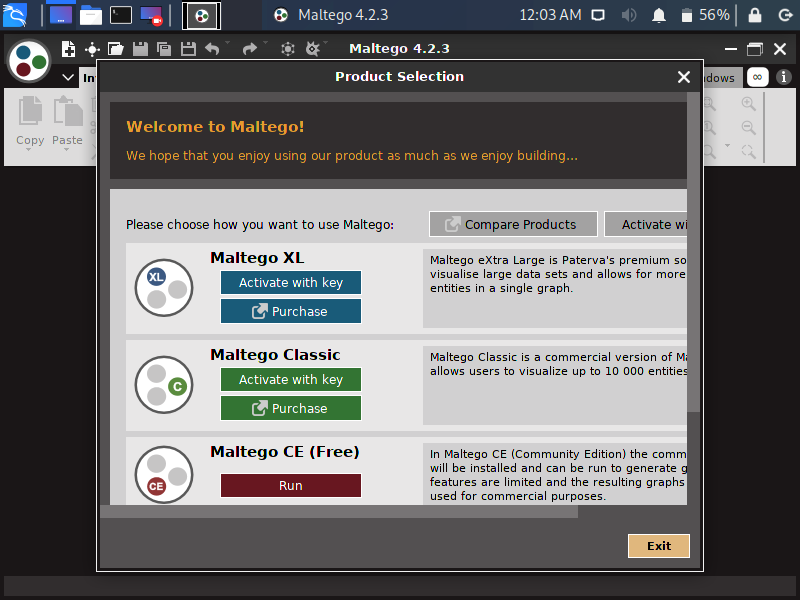Image resolution: width=800 pixels, height=600 pixels.
Task: Run Maltego CE (Free)
Action: point(291,485)
